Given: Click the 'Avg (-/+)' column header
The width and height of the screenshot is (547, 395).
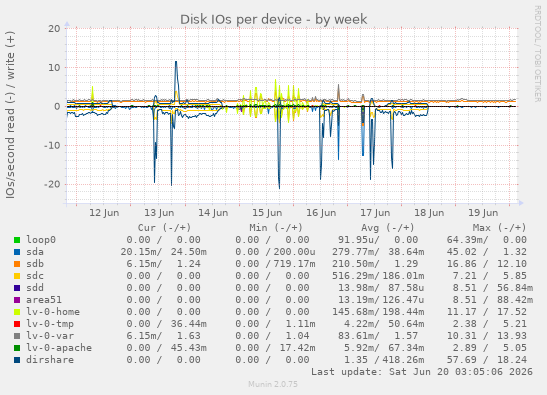Looking at the screenshot, I should [388, 228].
